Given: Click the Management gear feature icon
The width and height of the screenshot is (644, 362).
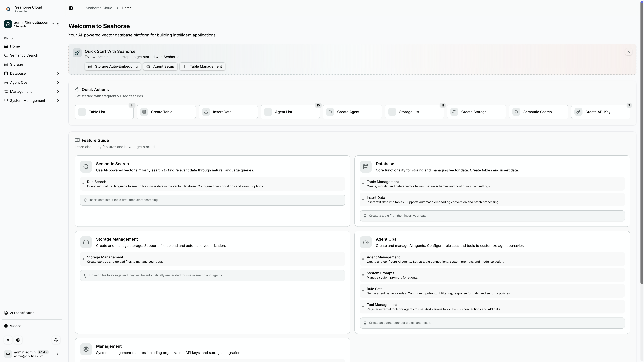Looking at the screenshot, I should pyautogui.click(x=86, y=349).
